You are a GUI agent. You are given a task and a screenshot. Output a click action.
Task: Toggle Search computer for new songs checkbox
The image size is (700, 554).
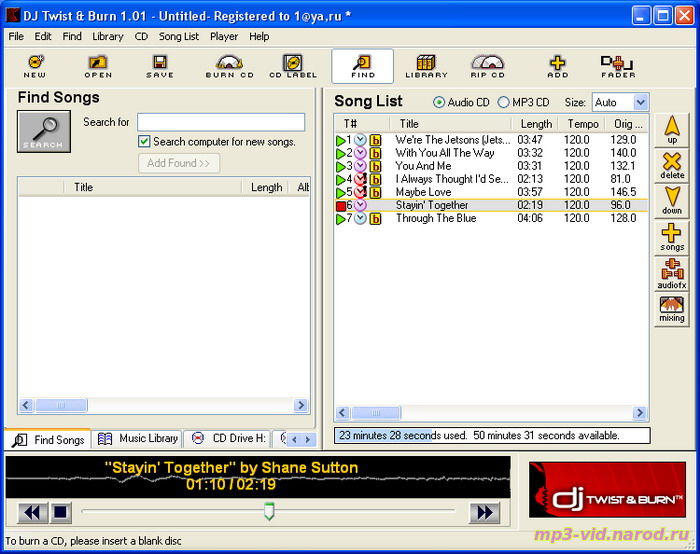click(x=144, y=142)
